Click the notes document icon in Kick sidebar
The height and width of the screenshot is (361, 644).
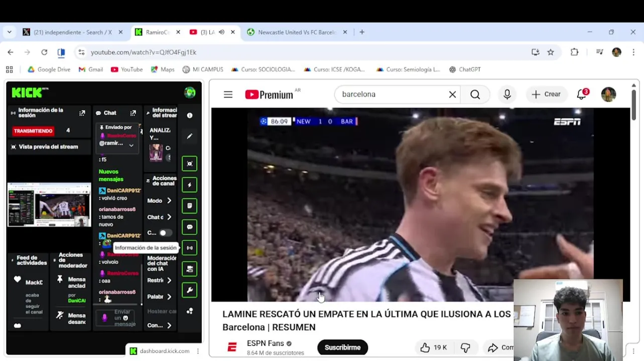pyautogui.click(x=190, y=206)
